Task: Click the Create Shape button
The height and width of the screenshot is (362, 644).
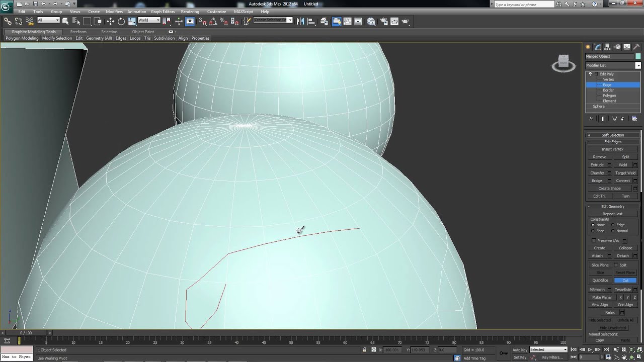Action: pos(609,189)
